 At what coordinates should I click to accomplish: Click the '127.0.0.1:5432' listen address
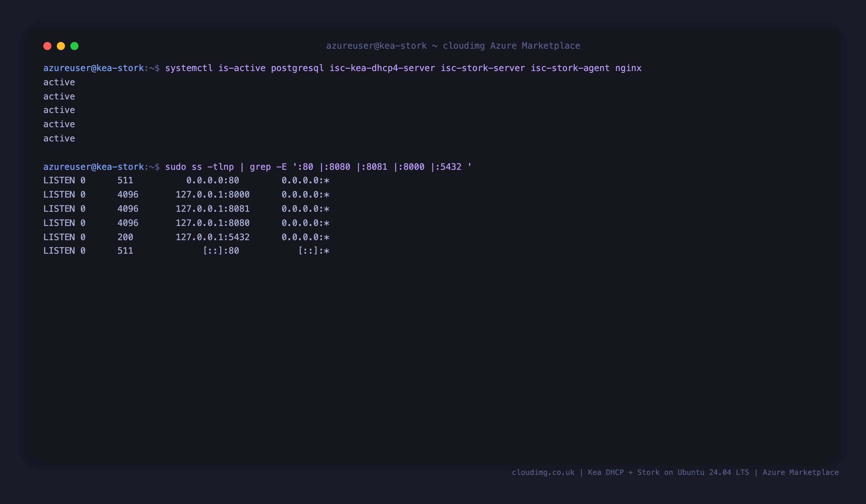point(213,237)
